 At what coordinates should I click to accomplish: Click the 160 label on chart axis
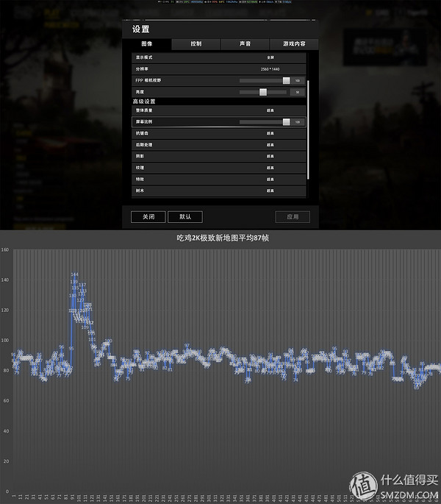(x=5, y=249)
